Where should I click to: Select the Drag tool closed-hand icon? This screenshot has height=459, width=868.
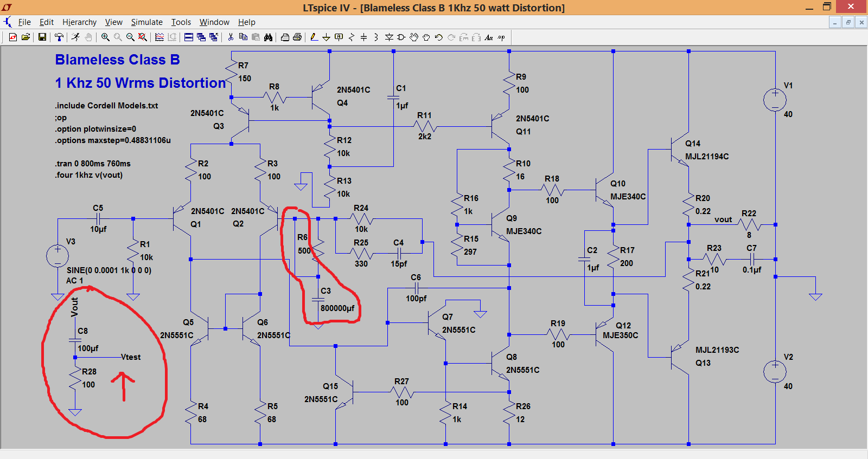tap(426, 37)
